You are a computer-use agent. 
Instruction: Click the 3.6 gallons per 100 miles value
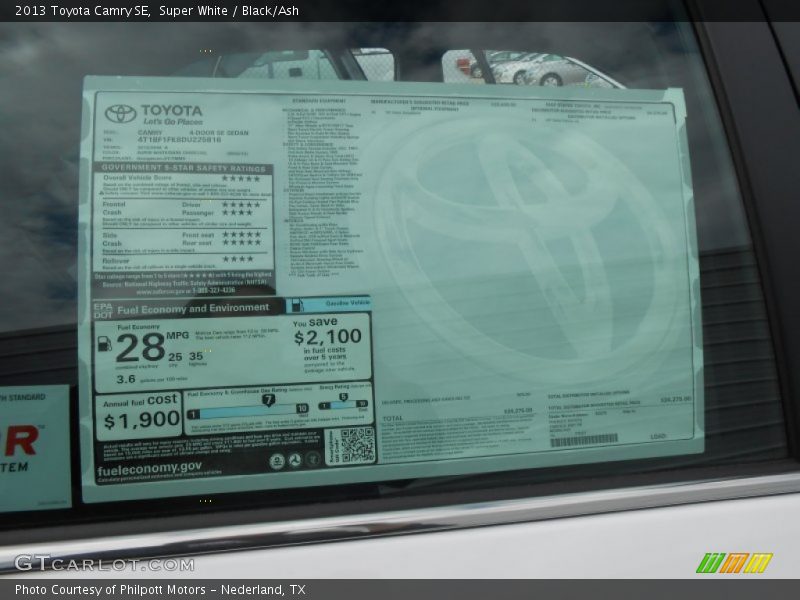(126, 379)
